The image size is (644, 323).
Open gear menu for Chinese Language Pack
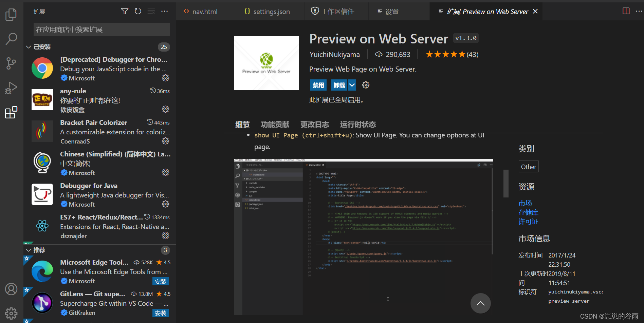[165, 172]
